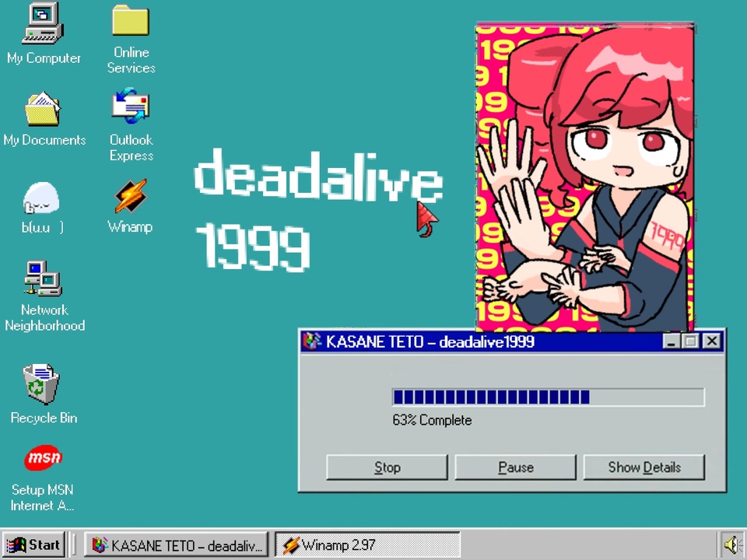Close the KASANE TETO dialog window

click(712, 341)
